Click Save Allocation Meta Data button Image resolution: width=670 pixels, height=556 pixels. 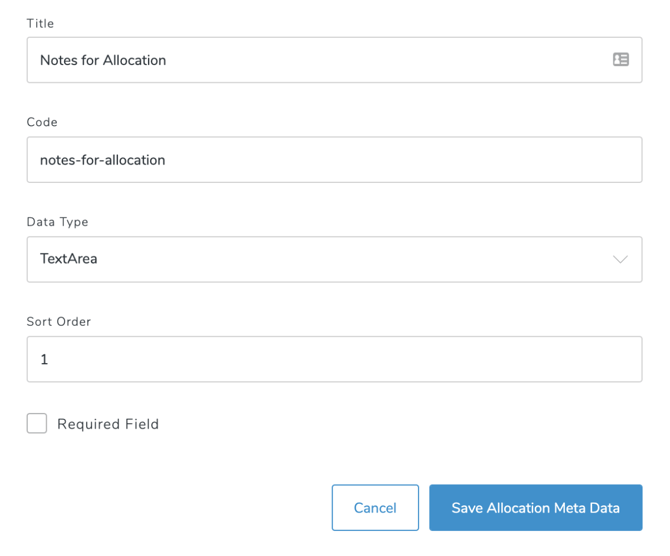click(535, 508)
